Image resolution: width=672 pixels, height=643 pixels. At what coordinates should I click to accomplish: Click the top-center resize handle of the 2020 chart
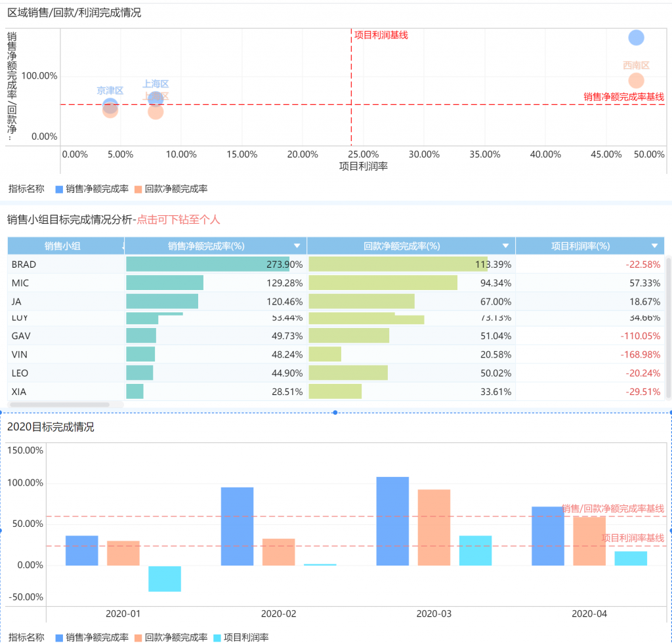click(335, 413)
